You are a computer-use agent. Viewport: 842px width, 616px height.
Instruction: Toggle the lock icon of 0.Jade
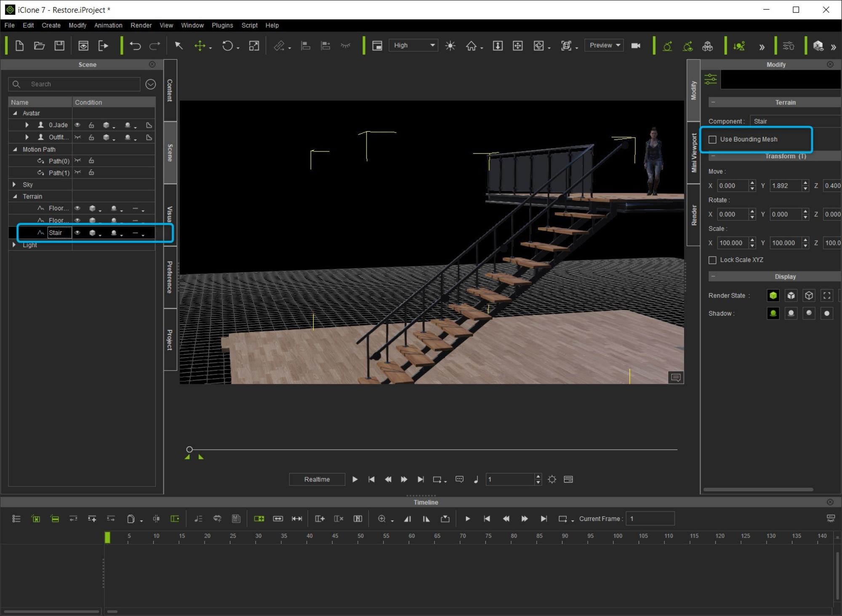click(91, 125)
